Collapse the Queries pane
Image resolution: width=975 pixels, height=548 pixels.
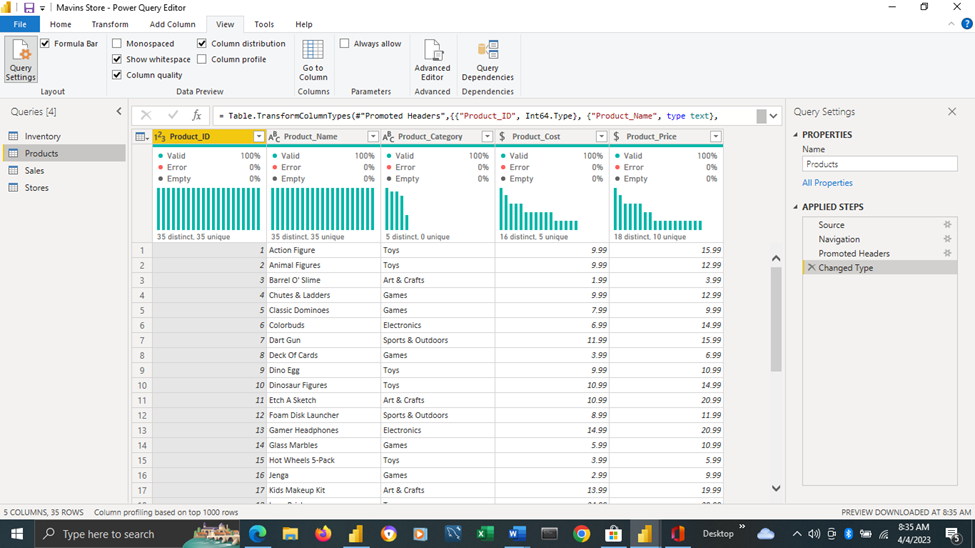coord(119,111)
